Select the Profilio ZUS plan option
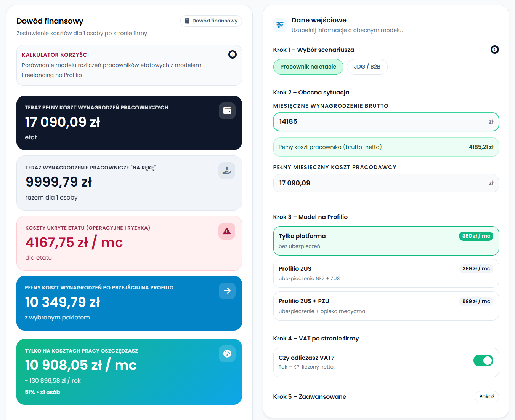 click(x=386, y=273)
